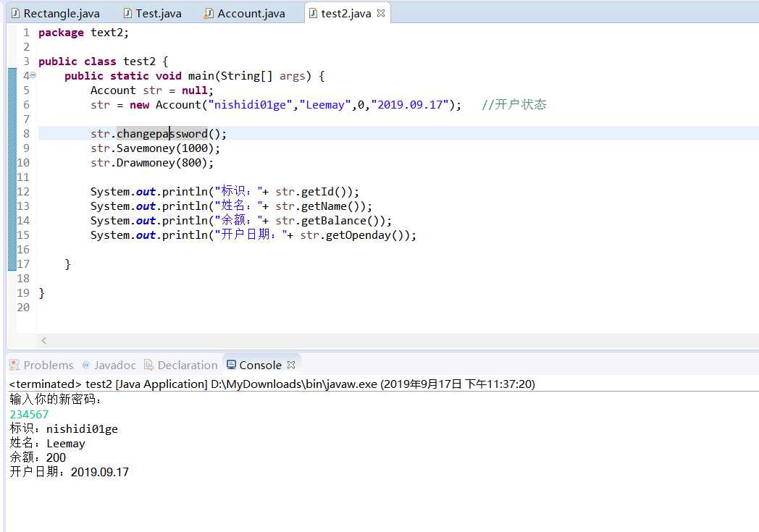Click the terminated test2 launch description
Image resolution: width=759 pixels, height=532 pixels.
click(272, 384)
